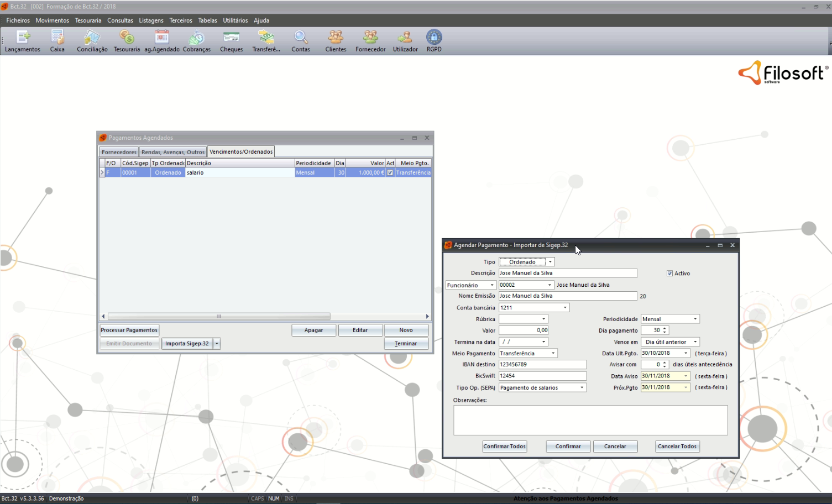Toggle the Activo checkbox
832x504 pixels.
click(x=669, y=274)
